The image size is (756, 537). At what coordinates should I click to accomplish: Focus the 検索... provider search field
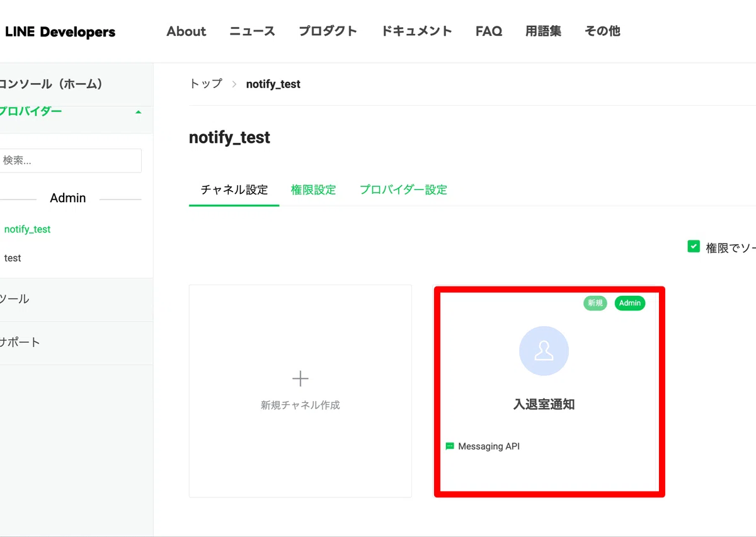pyautogui.click(x=71, y=161)
